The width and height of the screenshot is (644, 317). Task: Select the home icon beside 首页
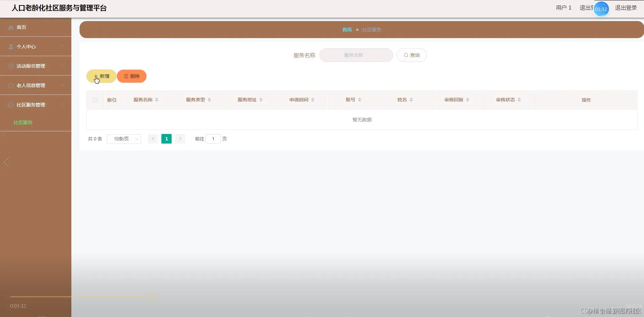point(11,27)
